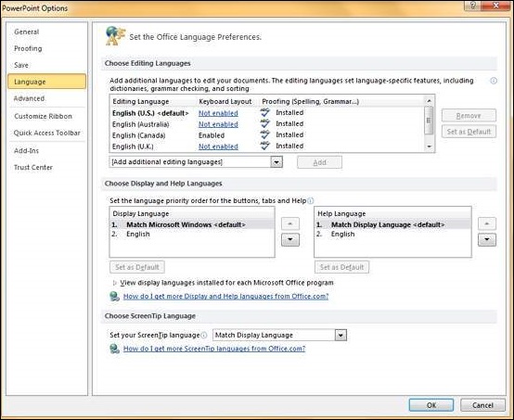Viewport: 514px width, 420px height.
Task: Select the Language options category
Action: 47,82
